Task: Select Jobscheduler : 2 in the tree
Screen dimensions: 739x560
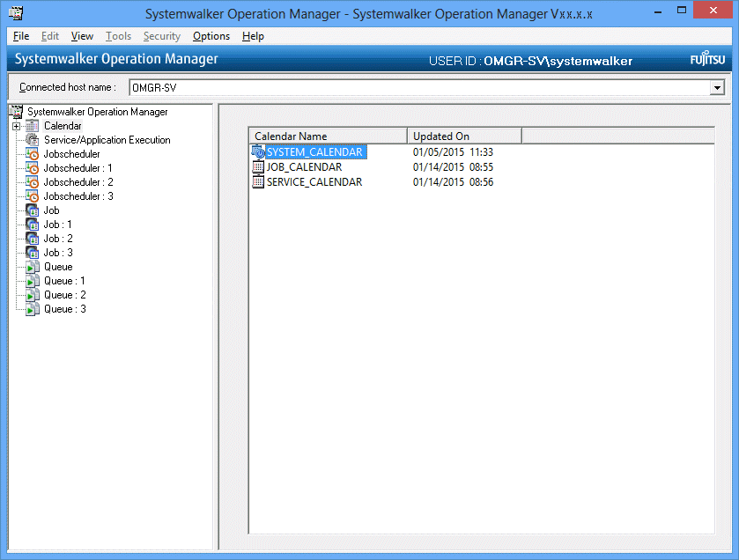Action: tap(78, 182)
